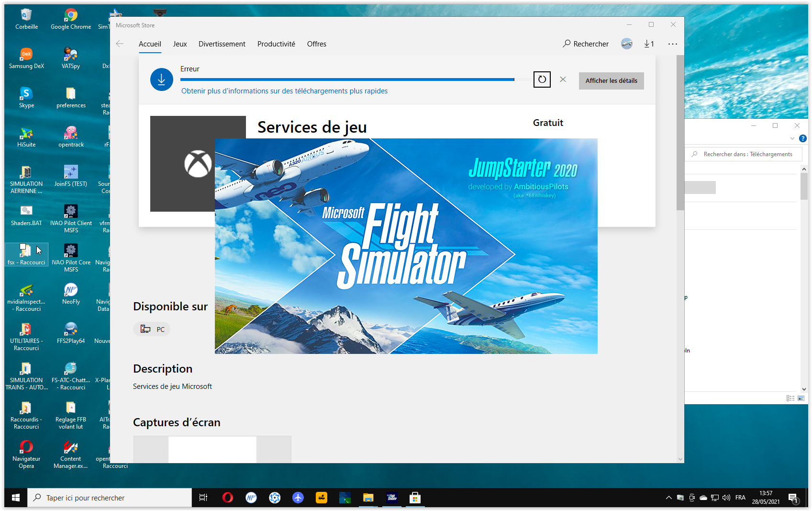Switch Explorer to large icons view

[801, 398]
